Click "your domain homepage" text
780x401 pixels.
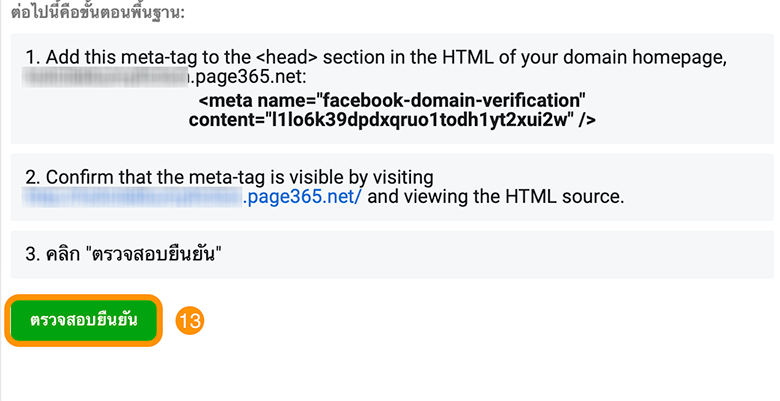pyautogui.click(x=622, y=58)
